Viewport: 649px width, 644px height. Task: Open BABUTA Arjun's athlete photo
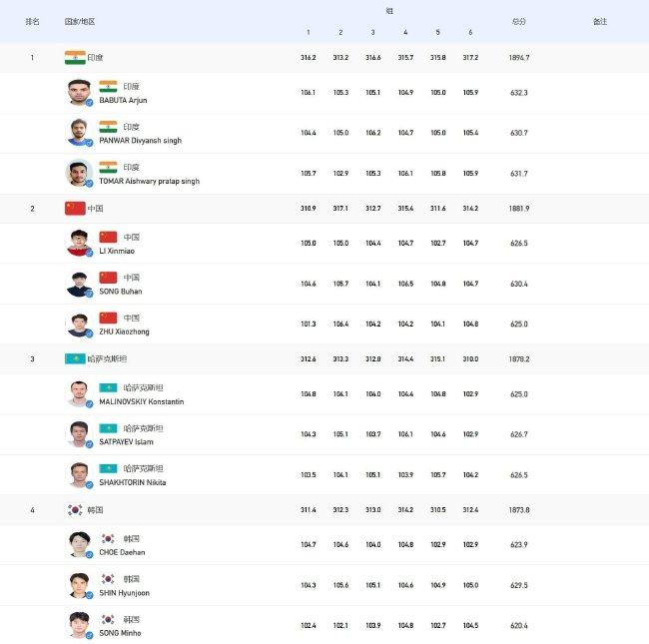79,92
